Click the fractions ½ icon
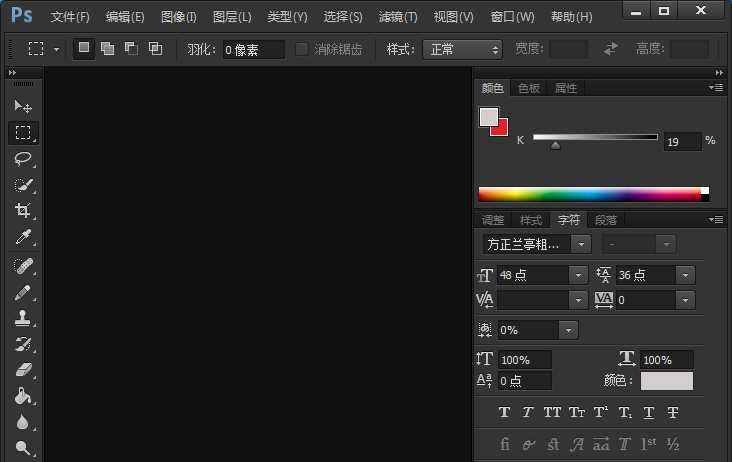732x462 pixels. [673, 444]
